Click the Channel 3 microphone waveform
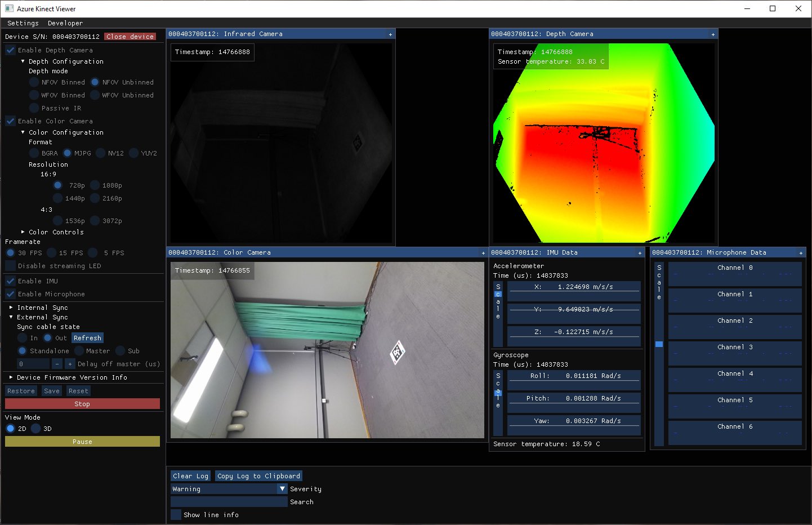812x525 pixels. coord(735,353)
